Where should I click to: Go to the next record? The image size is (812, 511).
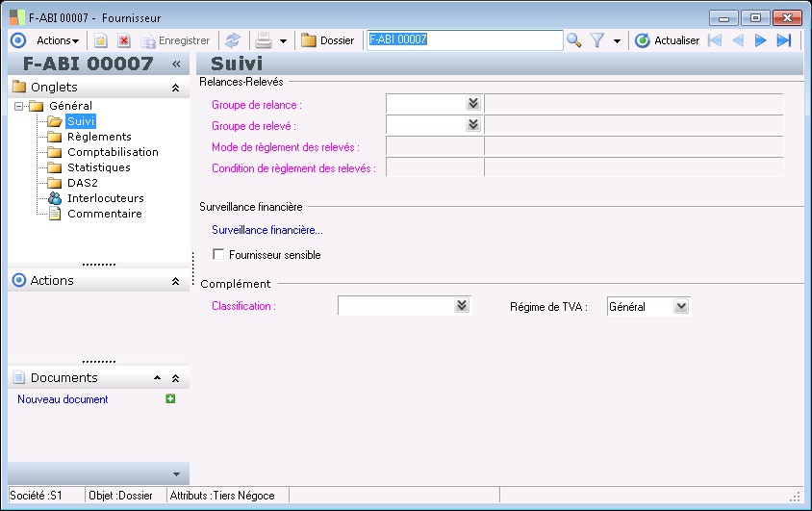coord(760,40)
